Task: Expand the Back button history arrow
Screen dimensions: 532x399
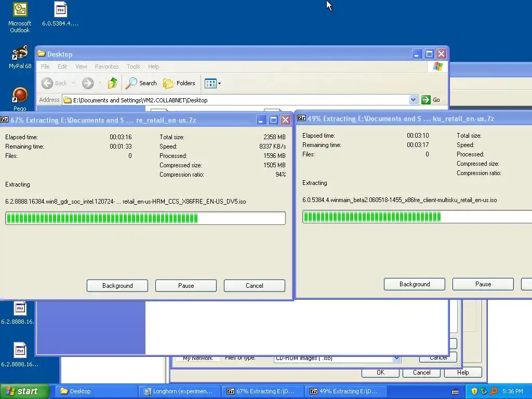Action: point(74,83)
